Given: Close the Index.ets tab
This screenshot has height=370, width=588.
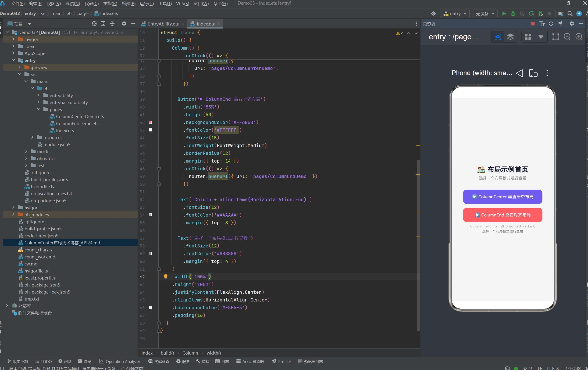Looking at the screenshot, I should (x=219, y=23).
